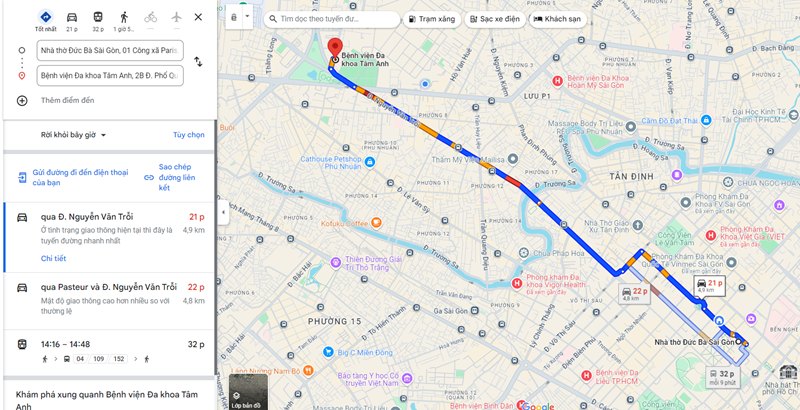Add a stop with the plus icon

click(22, 100)
